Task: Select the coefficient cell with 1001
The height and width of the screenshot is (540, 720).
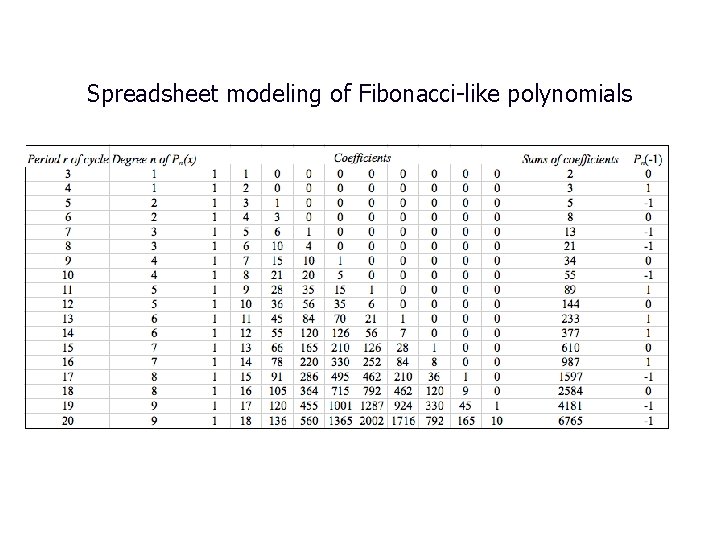Action: point(340,406)
